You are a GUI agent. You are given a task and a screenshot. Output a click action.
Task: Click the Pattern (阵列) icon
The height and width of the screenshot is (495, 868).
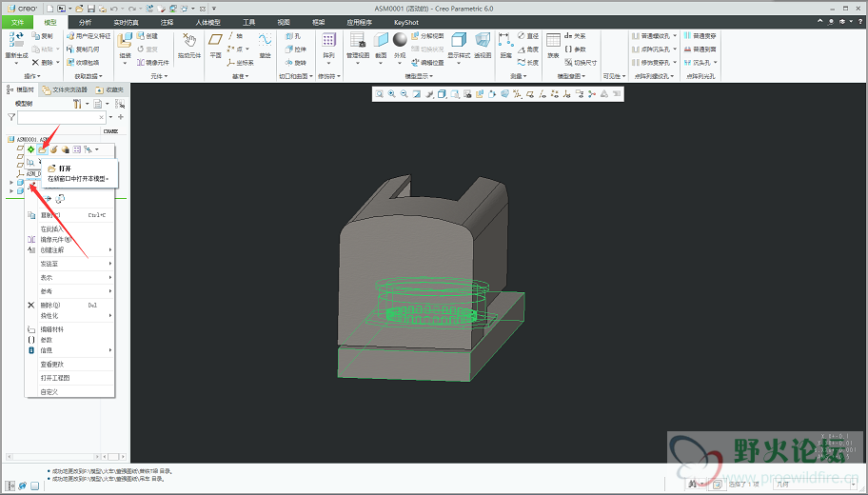click(x=328, y=40)
